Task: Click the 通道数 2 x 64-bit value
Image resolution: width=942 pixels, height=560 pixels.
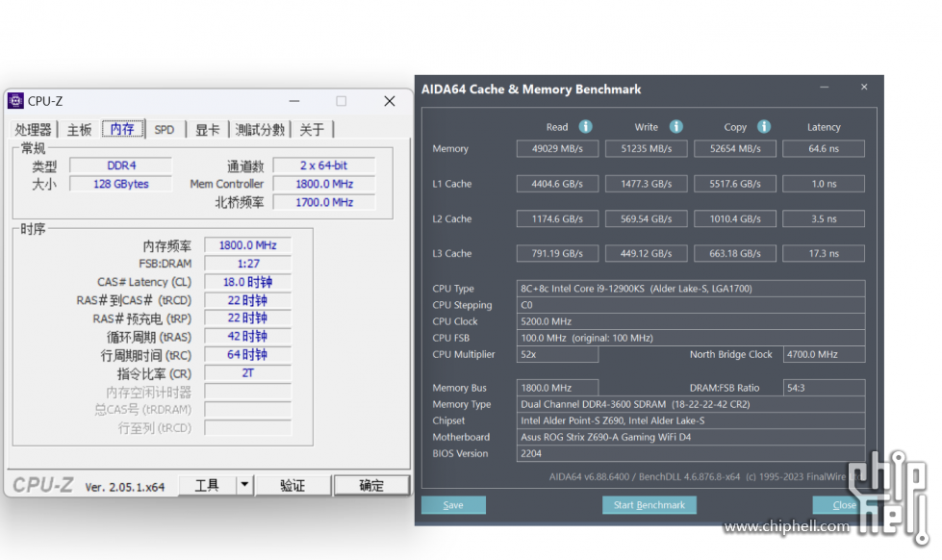Action: 324,165
